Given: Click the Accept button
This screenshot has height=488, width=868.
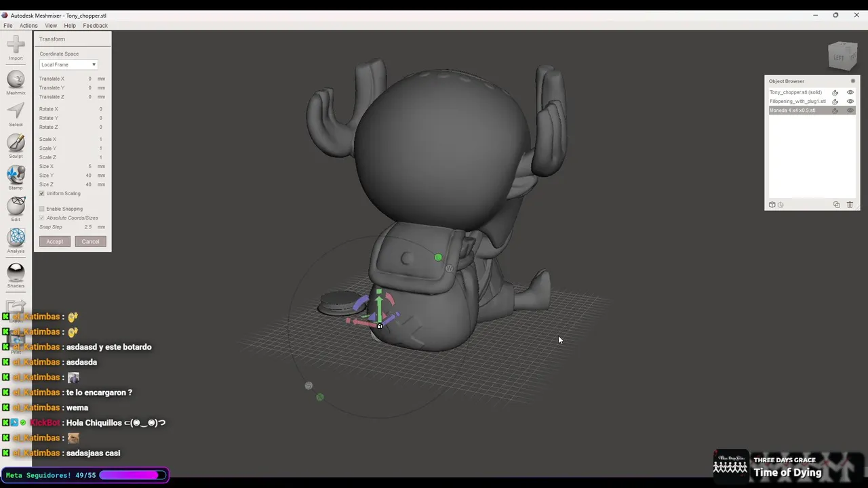Looking at the screenshot, I should (x=55, y=241).
